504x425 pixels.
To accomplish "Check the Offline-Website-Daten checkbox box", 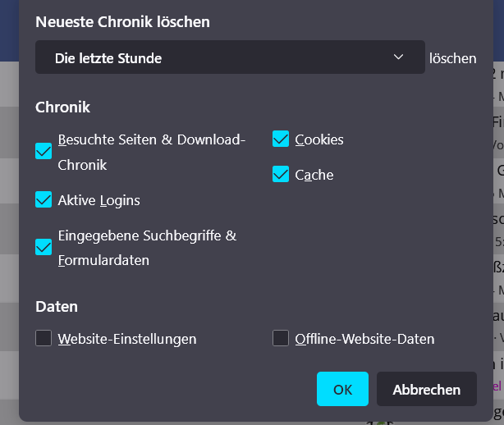I will coord(281,338).
